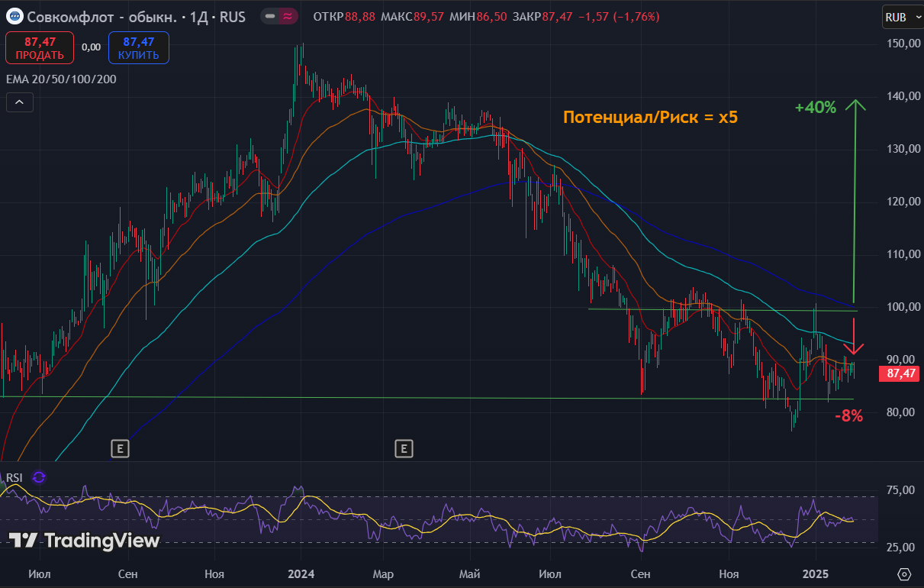Click the 0,00 spread value
Screen dimensions: 924x588
click(91, 47)
